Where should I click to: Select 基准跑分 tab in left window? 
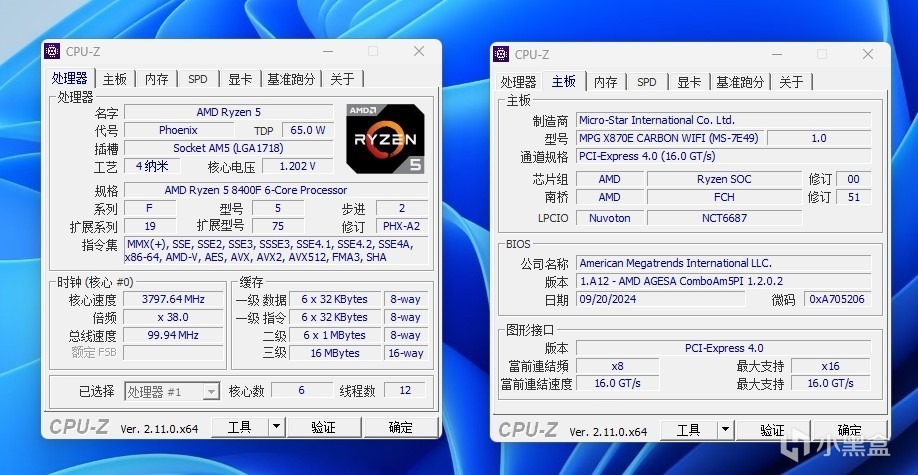coord(291,79)
